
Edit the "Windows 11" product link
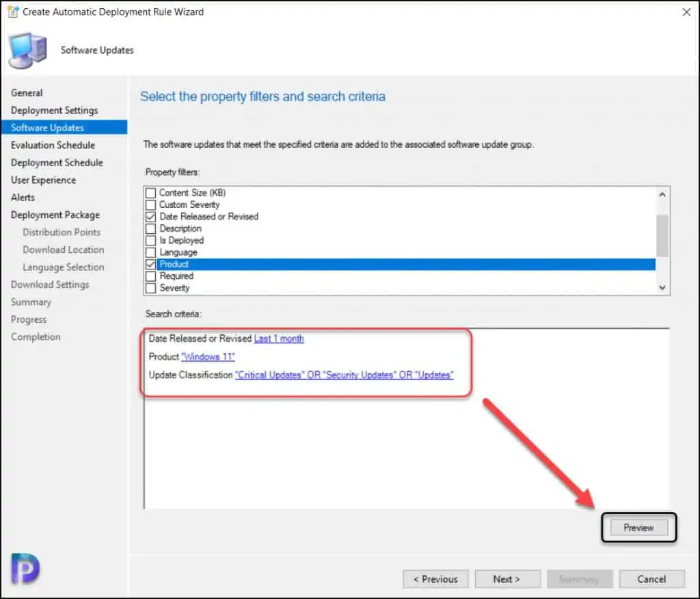pyautogui.click(x=208, y=357)
